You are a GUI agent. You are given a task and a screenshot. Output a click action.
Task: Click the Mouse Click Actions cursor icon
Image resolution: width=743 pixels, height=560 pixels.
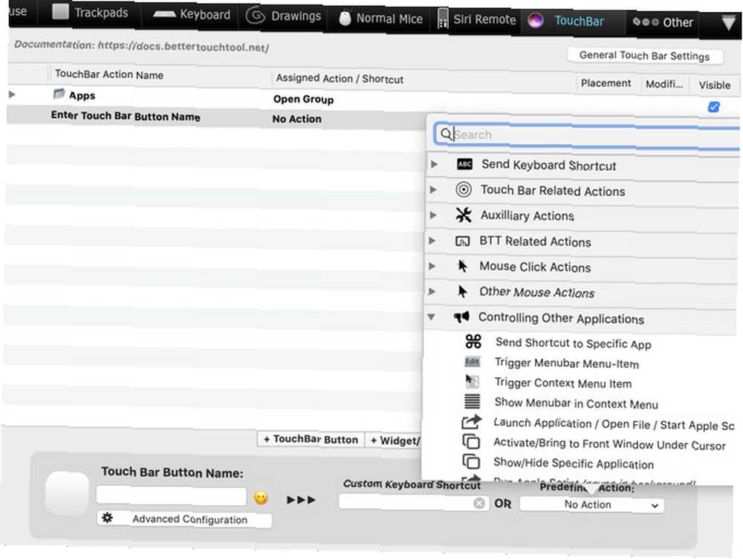pyautogui.click(x=462, y=266)
